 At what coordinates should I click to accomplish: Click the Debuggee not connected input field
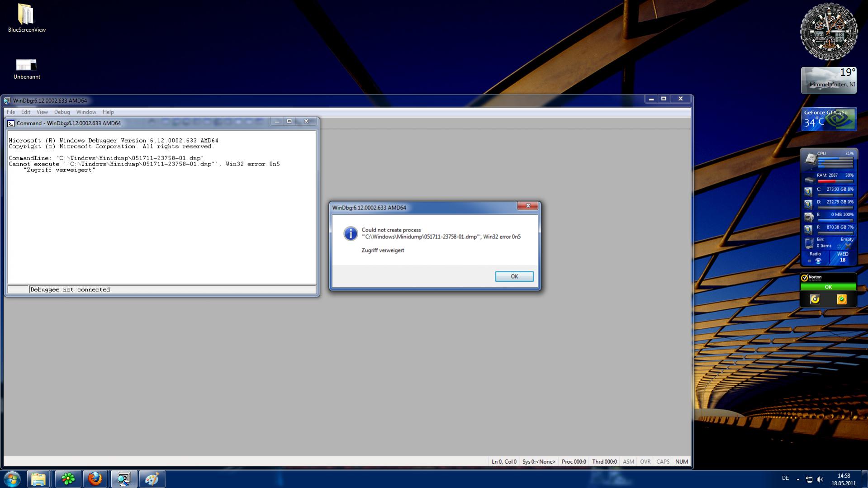[172, 290]
